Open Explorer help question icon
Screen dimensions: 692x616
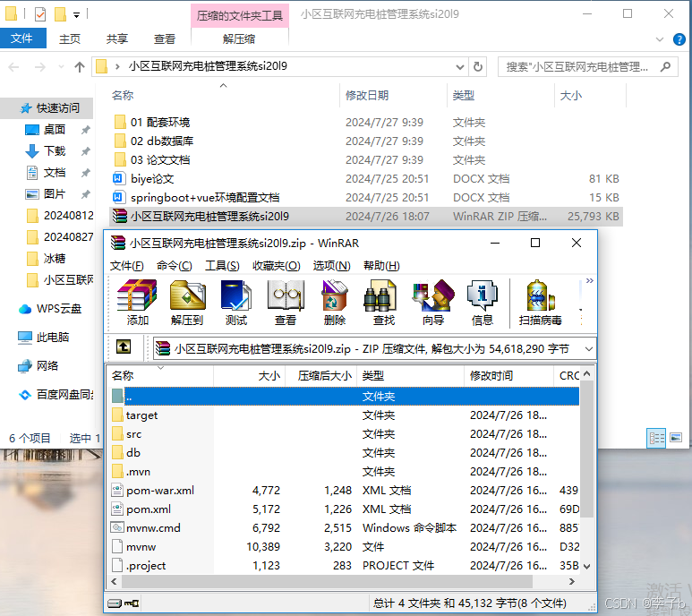coord(679,39)
